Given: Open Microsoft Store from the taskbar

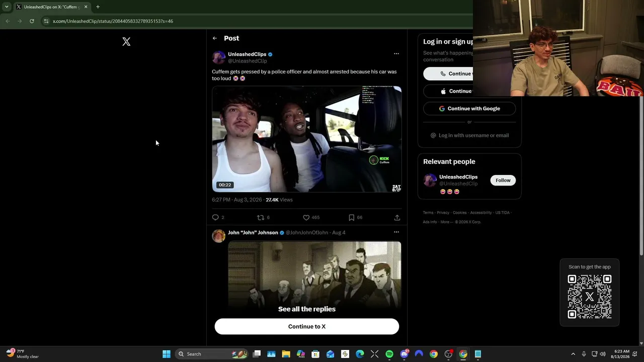Looking at the screenshot, I should tap(315, 354).
